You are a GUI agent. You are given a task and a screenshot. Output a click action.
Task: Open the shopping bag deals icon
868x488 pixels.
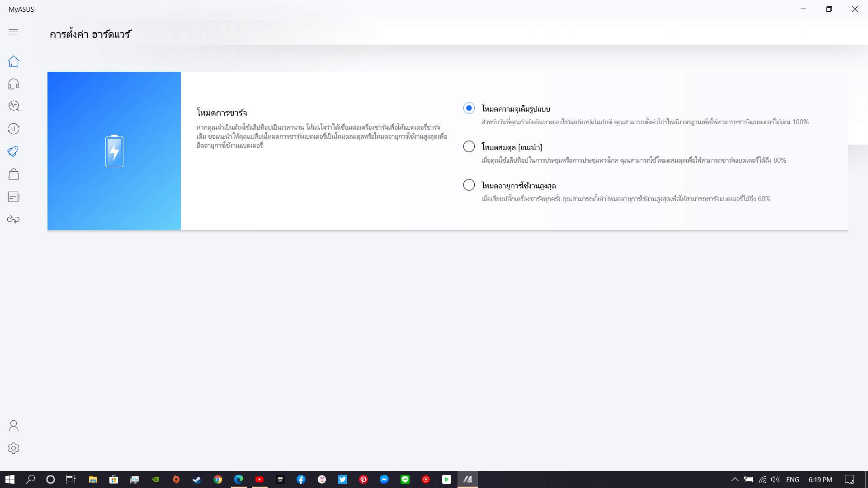14,174
